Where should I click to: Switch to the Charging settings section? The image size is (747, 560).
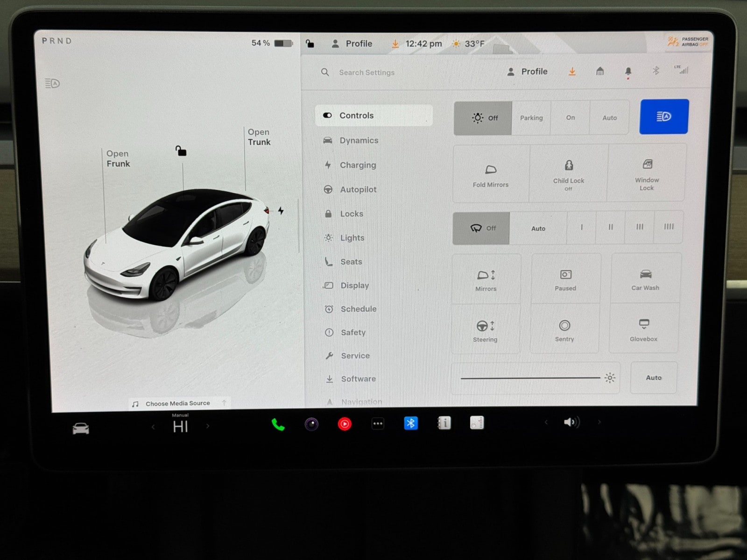[x=357, y=165]
